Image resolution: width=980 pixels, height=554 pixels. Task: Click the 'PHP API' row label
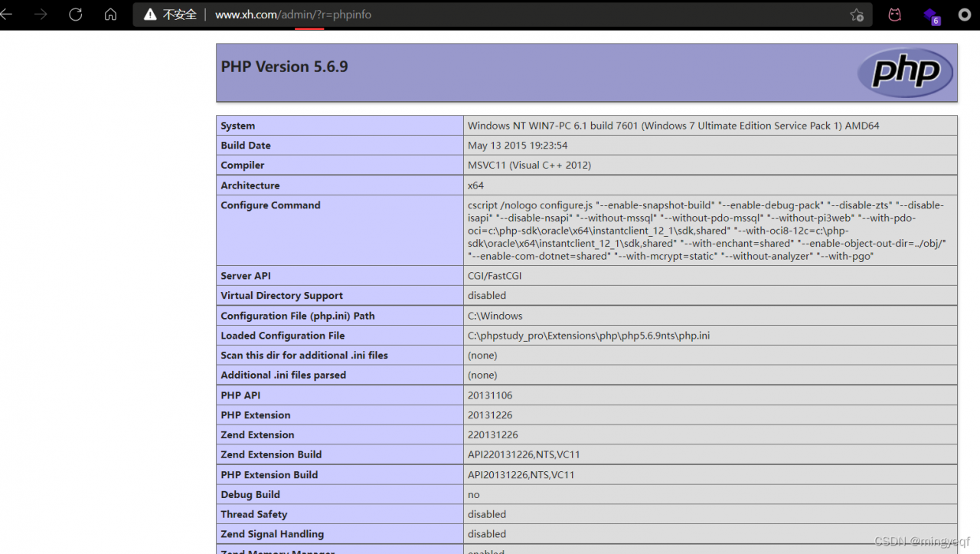(x=240, y=395)
